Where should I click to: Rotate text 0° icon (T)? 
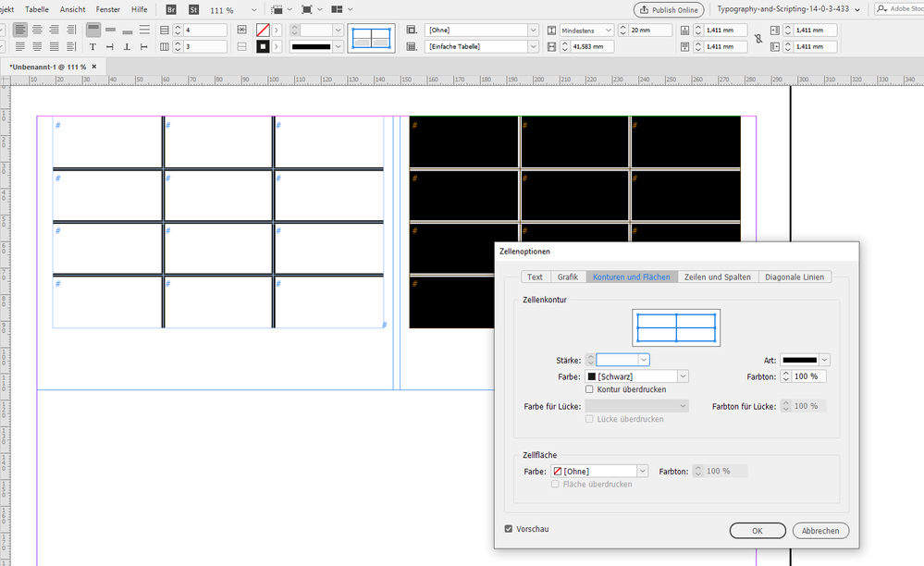tap(92, 46)
